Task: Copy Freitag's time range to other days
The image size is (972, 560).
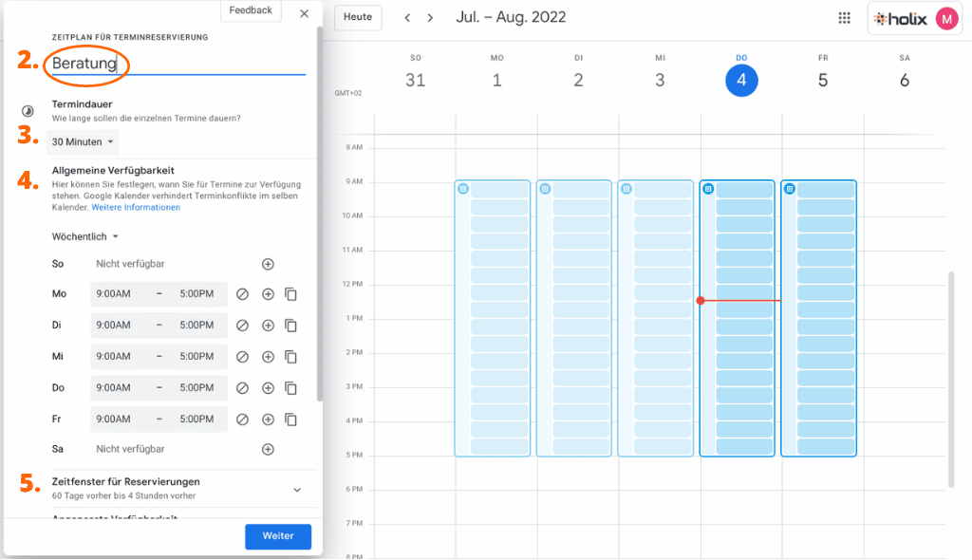Action: [x=290, y=419]
